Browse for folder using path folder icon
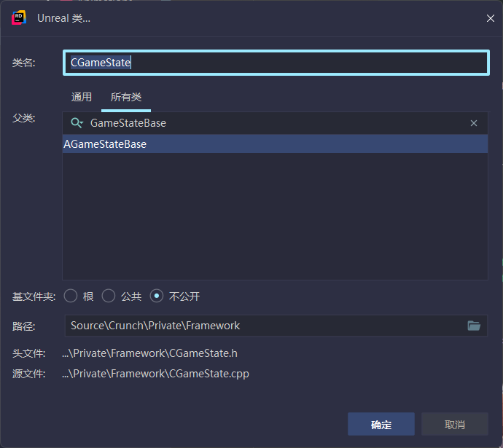503x448 pixels. (x=474, y=326)
